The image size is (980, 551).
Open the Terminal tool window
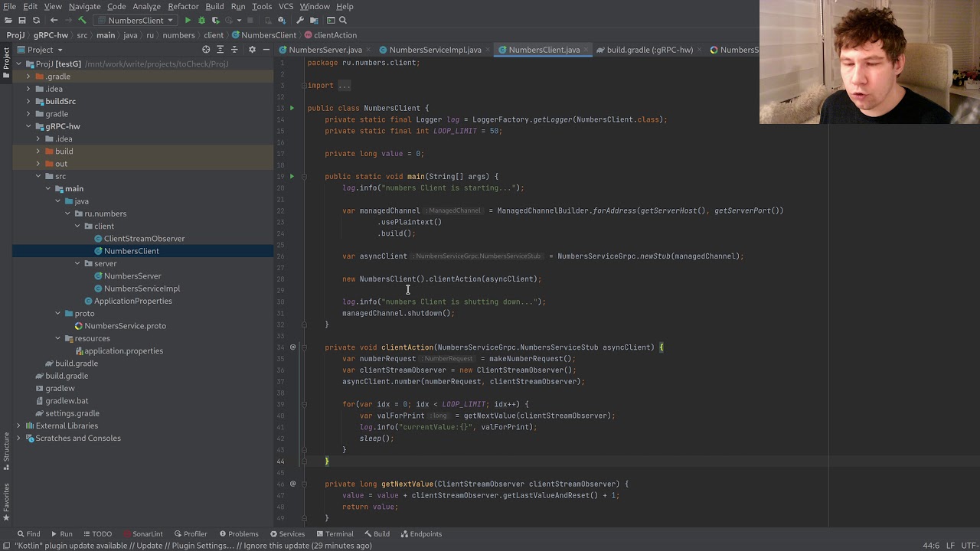(334, 534)
